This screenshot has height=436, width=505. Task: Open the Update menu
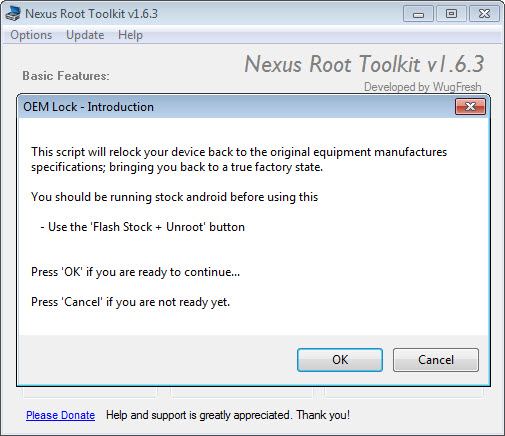click(85, 35)
